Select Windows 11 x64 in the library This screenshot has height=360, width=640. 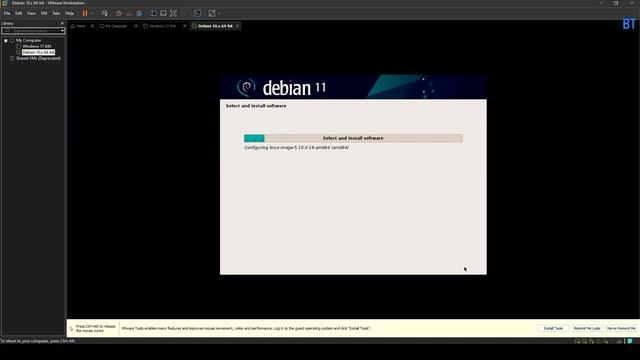point(37,47)
